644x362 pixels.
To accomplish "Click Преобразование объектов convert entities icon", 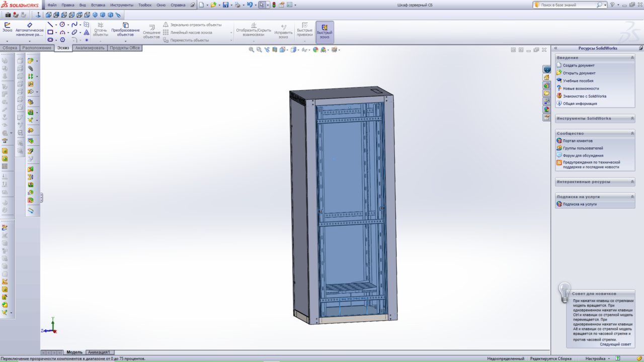I will coord(125,29).
